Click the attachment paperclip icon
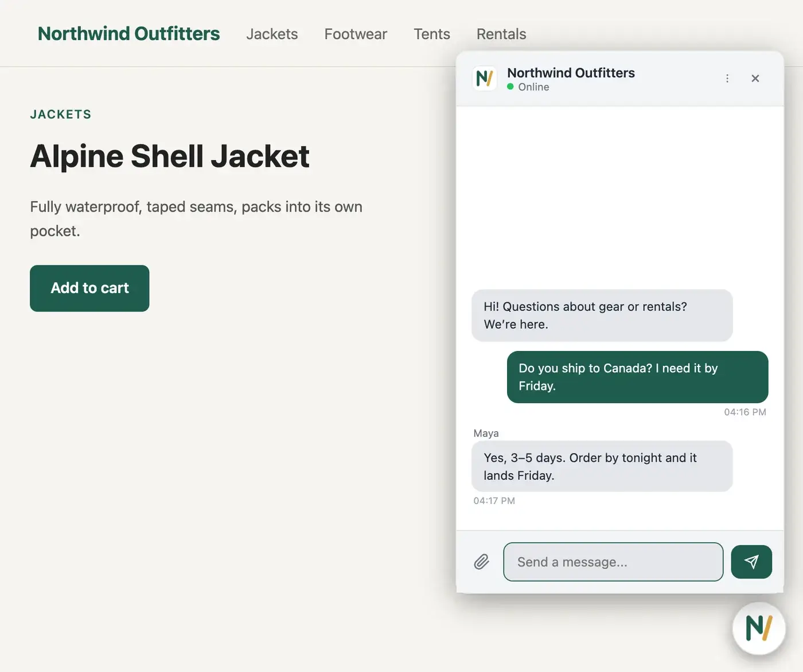 coord(481,562)
